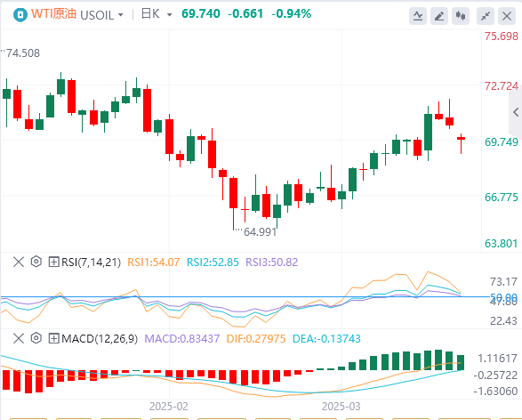Click the 日K period label
Viewport: 522px width, 420px height.
pyautogui.click(x=150, y=14)
